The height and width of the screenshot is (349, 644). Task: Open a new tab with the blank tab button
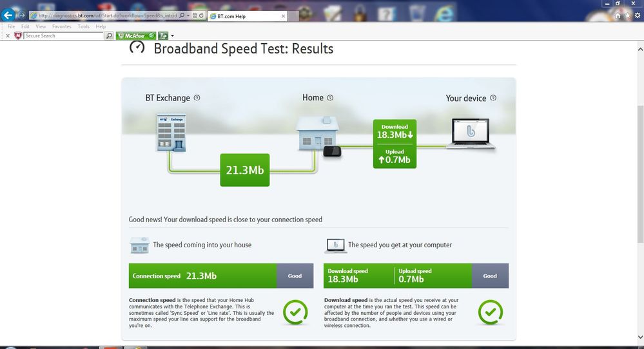(x=293, y=16)
